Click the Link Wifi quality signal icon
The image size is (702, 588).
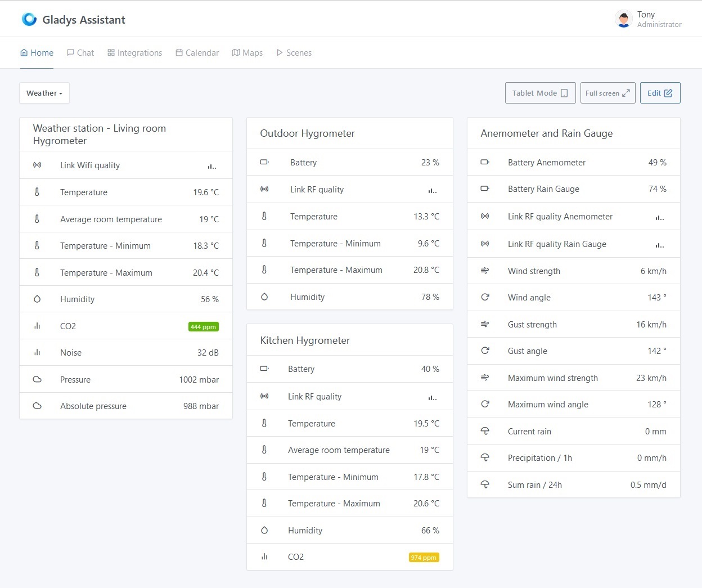coord(37,165)
